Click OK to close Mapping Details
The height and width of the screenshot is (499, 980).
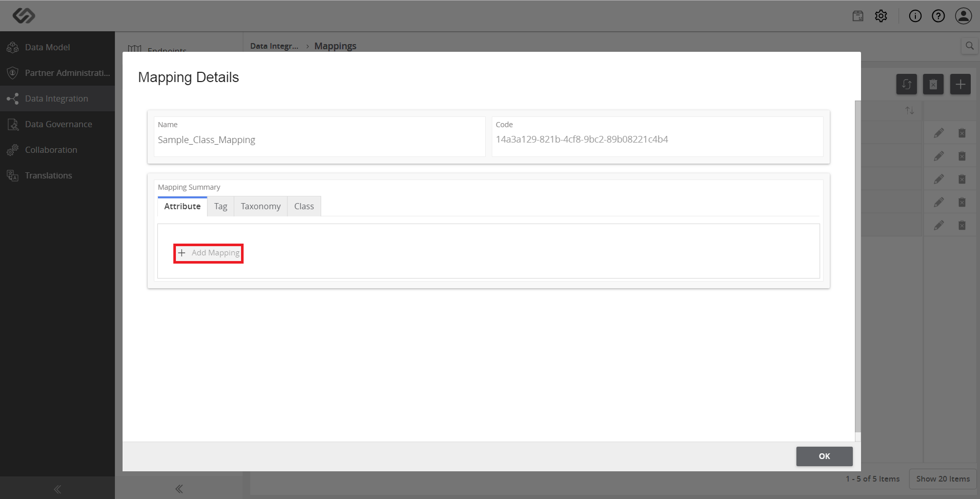(x=824, y=456)
